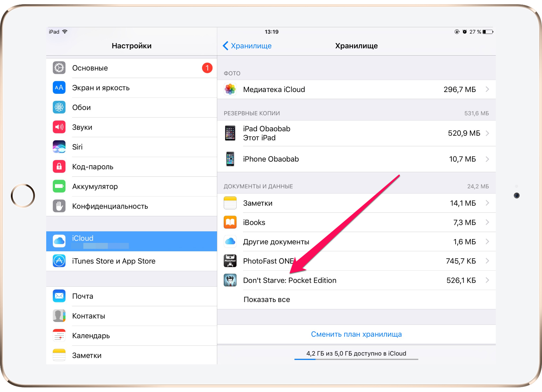542x392 pixels.
Task: Tap the 4,2 ГБ из 5,0 ГБ text
Action: (x=356, y=353)
